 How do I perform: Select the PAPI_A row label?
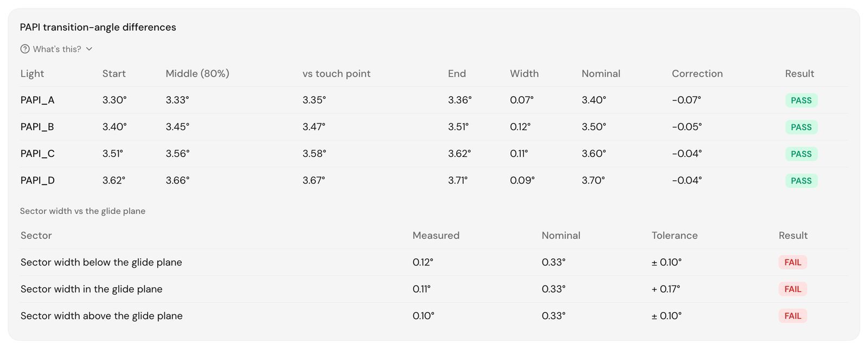tap(37, 100)
